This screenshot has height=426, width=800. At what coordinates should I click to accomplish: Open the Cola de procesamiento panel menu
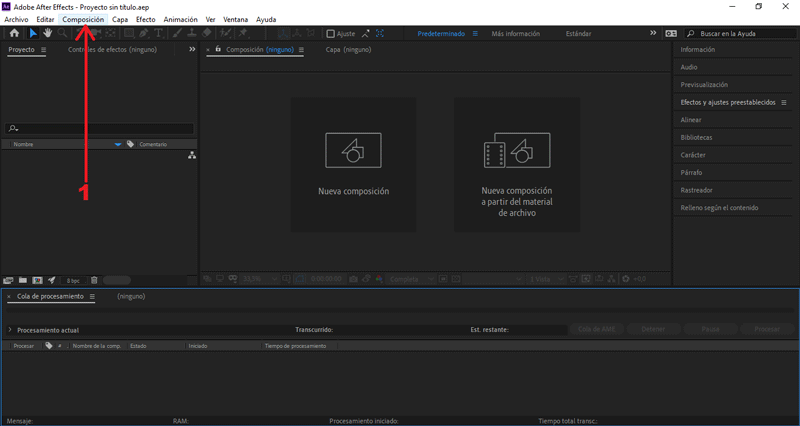click(x=92, y=296)
